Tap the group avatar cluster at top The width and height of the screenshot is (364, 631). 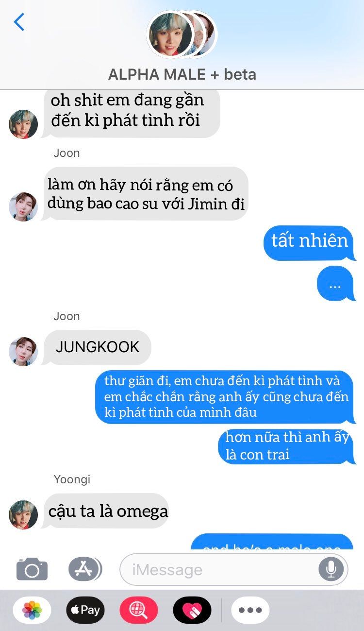click(x=182, y=34)
